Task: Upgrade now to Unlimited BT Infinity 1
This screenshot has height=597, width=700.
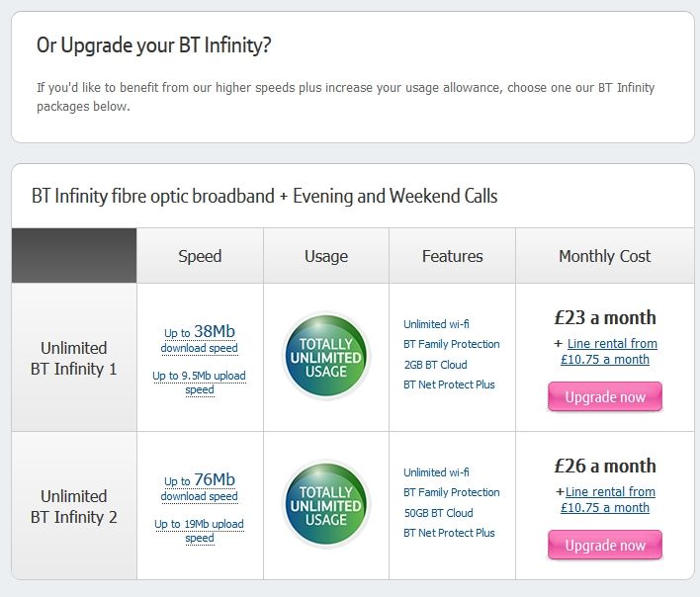Action: click(x=605, y=396)
